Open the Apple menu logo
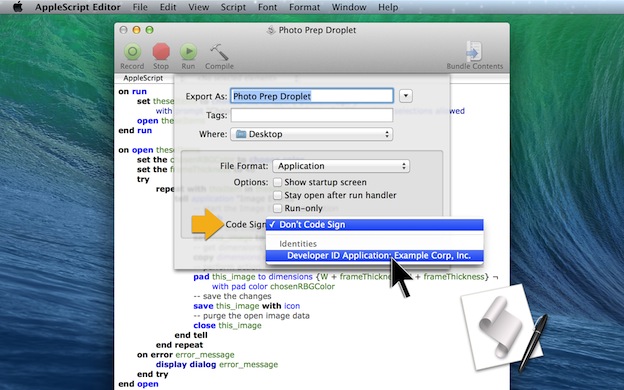 point(18,7)
